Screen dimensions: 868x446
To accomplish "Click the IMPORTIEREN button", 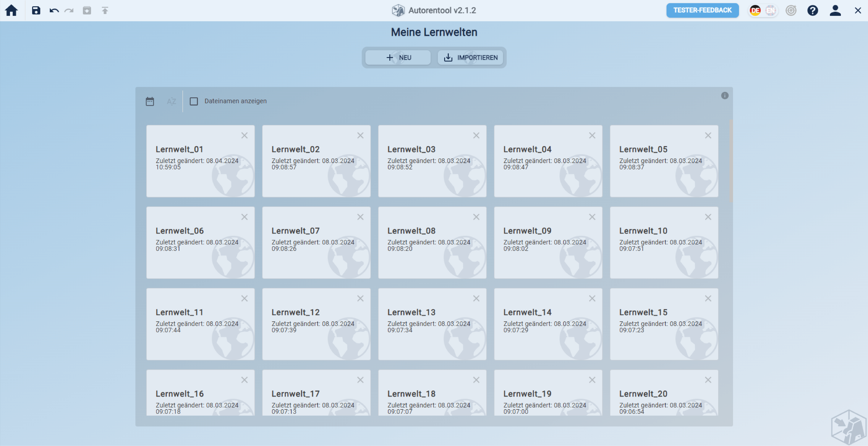I will tap(470, 58).
